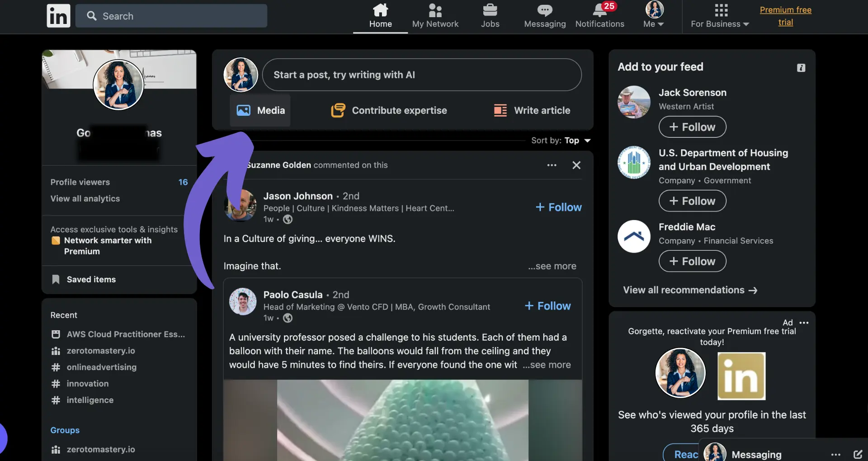Click the Groups heading link
868x461 pixels.
[65, 430]
